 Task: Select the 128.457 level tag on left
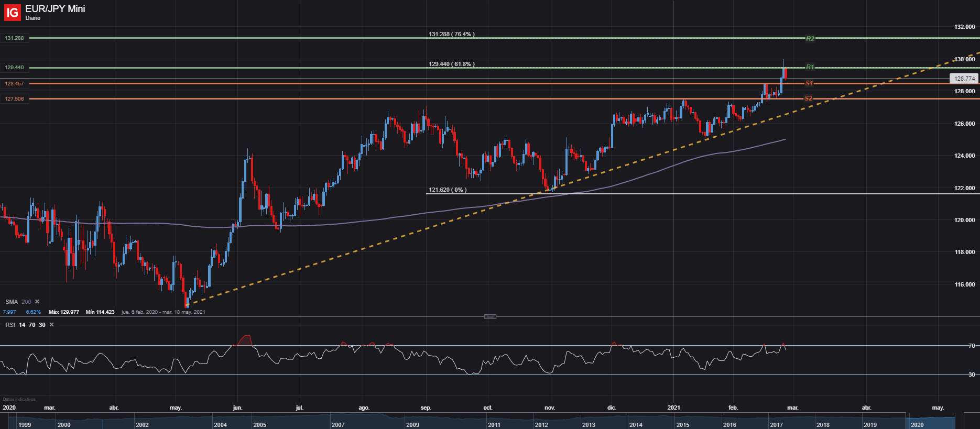(x=15, y=84)
